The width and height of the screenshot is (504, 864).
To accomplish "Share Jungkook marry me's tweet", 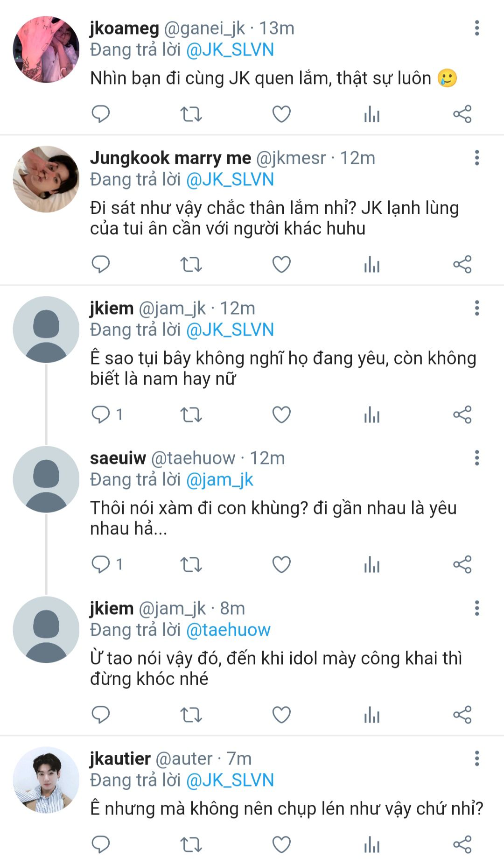I will pos(462,264).
